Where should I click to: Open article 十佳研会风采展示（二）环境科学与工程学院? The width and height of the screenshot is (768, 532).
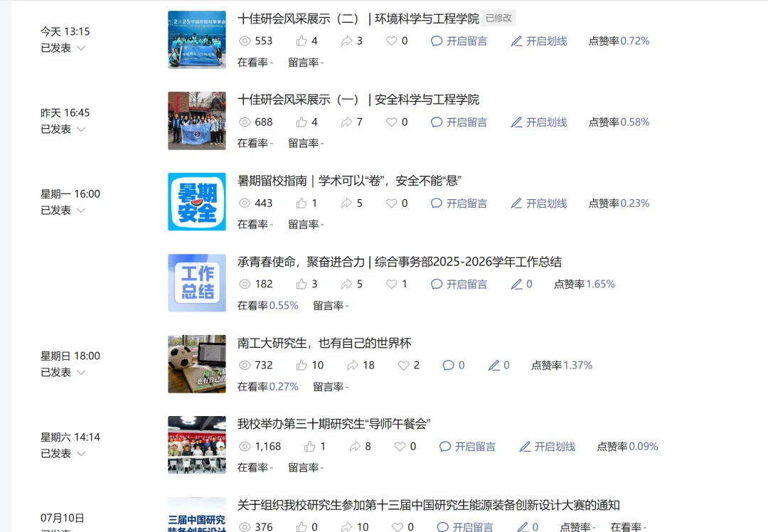click(x=358, y=18)
